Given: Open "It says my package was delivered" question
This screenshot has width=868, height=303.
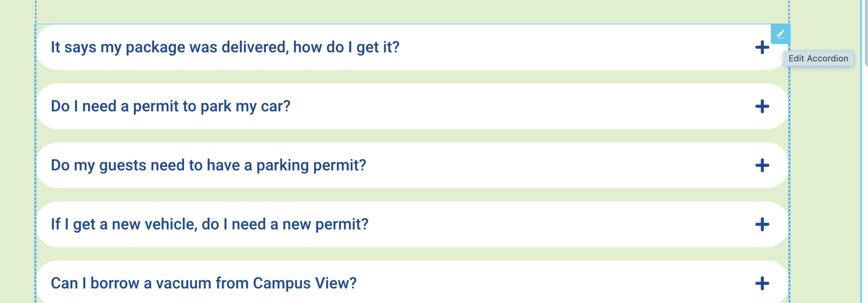Looking at the screenshot, I should coord(225,47).
